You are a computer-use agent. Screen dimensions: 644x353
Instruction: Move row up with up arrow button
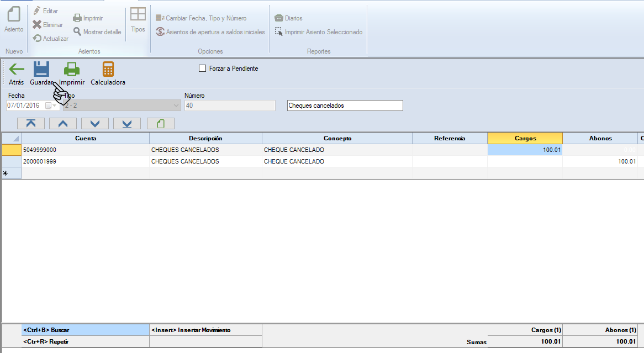(x=63, y=123)
